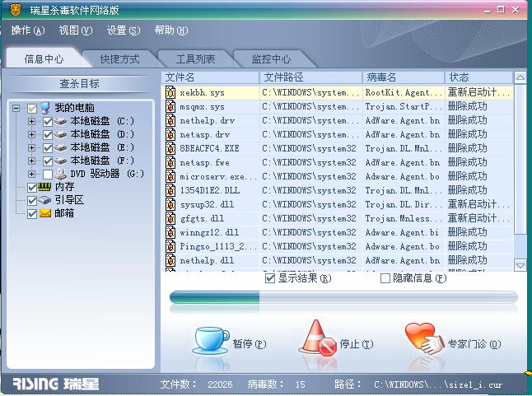Sort by the 状态 column header

(478, 77)
